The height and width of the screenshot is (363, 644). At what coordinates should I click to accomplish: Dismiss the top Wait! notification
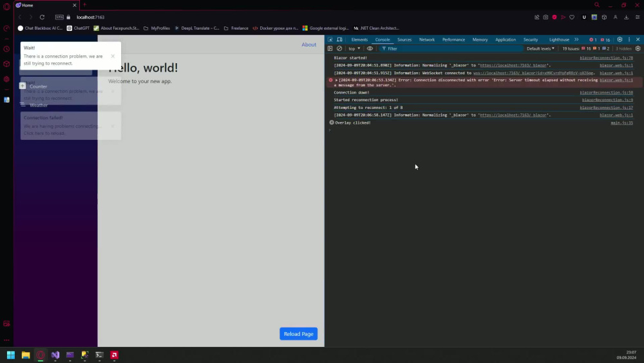(x=113, y=56)
